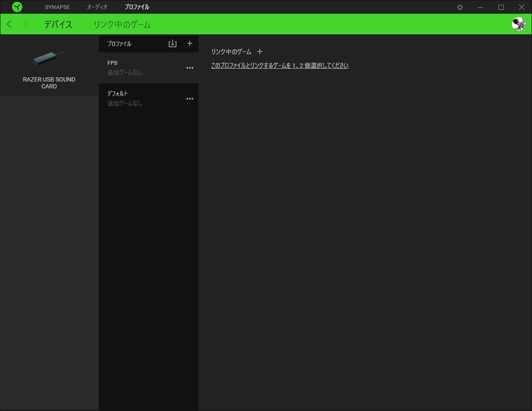Go forward with the right arrow

coord(25,24)
